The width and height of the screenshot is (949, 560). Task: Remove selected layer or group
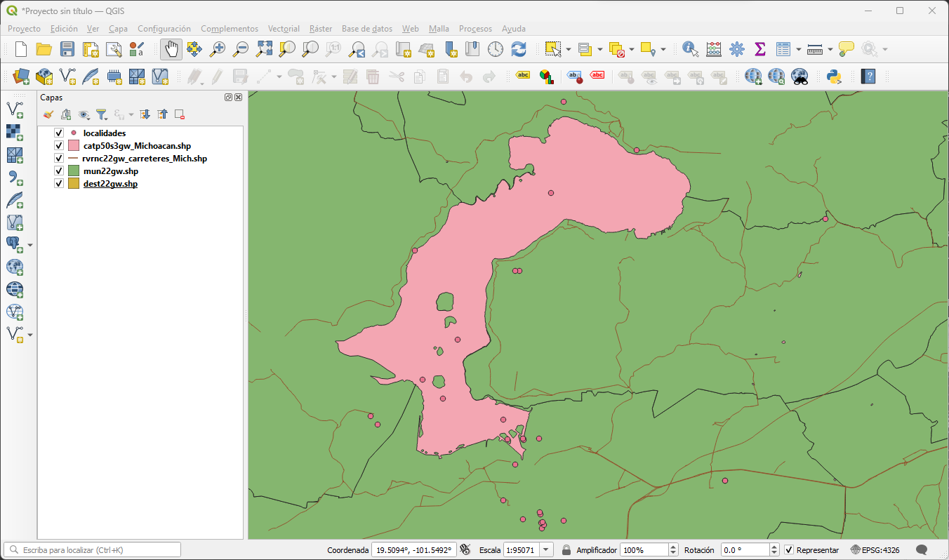(180, 114)
